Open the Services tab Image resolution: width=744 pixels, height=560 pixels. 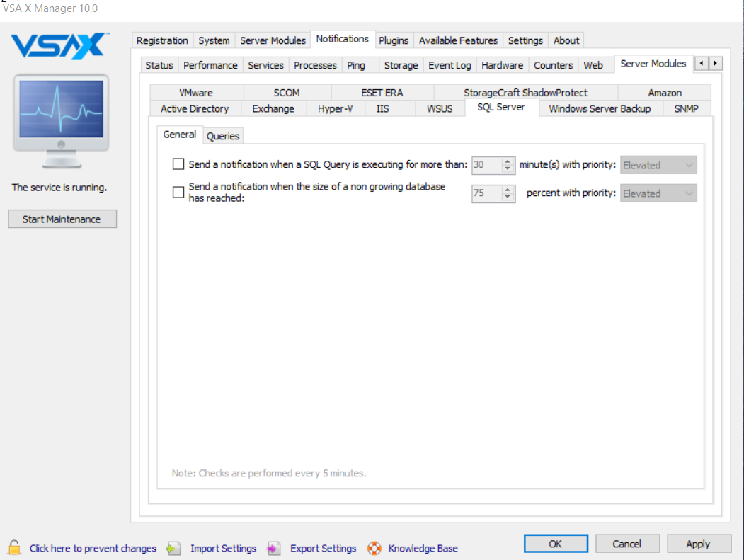pos(265,65)
